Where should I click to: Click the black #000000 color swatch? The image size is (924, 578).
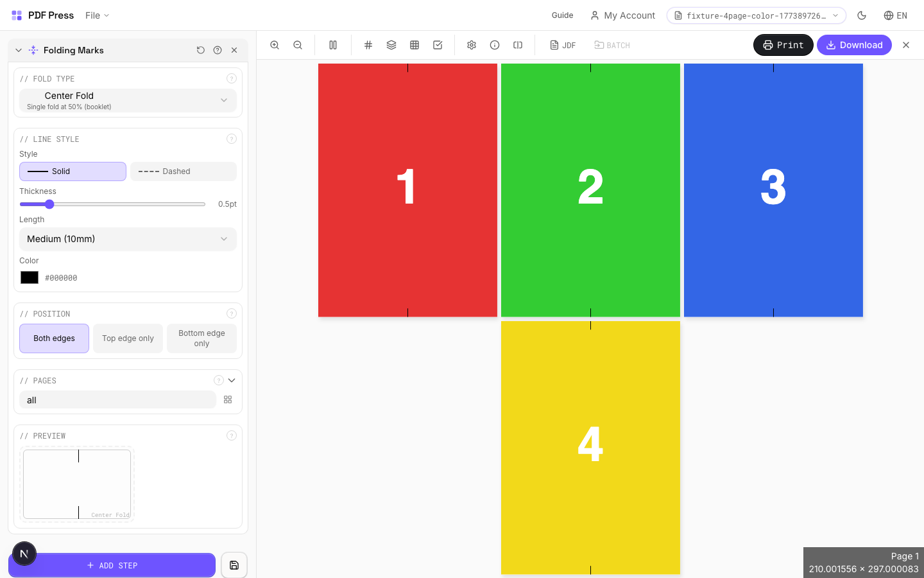29,277
